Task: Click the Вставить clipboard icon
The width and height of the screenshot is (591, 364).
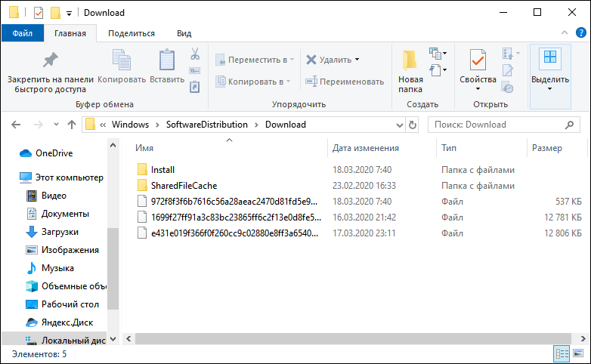Action: 166,60
